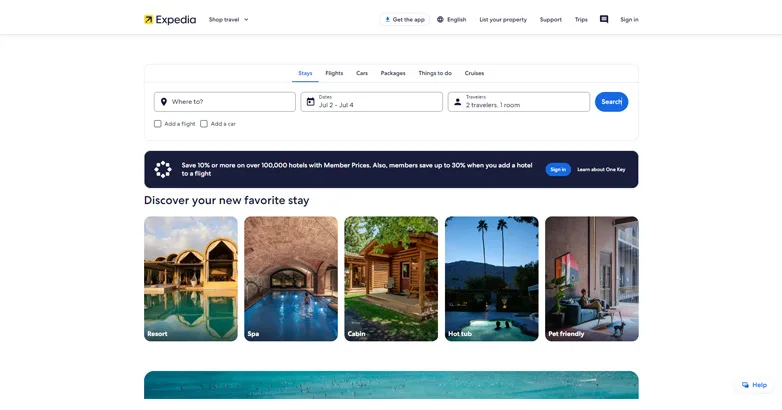Open the Support link

coord(551,19)
